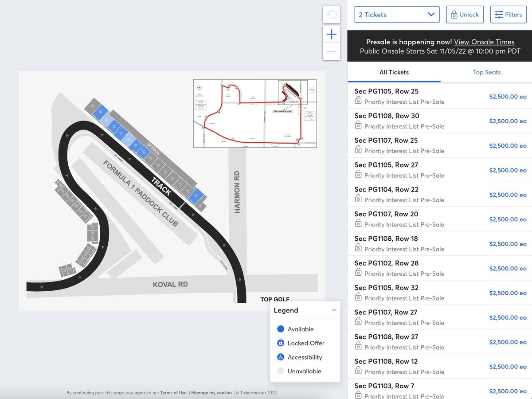Click the Locked Offer icon in Legend
The image size is (532, 399).
[280, 343]
